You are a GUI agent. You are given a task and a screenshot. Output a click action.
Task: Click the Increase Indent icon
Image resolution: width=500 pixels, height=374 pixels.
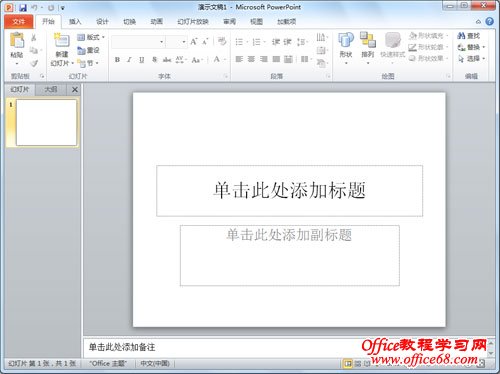point(287,42)
